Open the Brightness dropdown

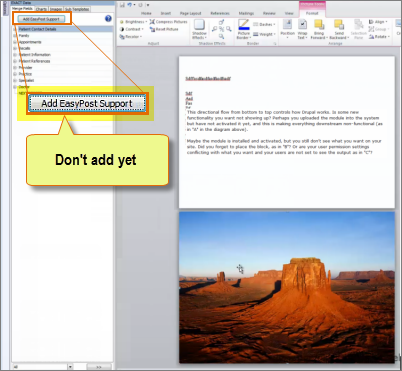coord(133,22)
